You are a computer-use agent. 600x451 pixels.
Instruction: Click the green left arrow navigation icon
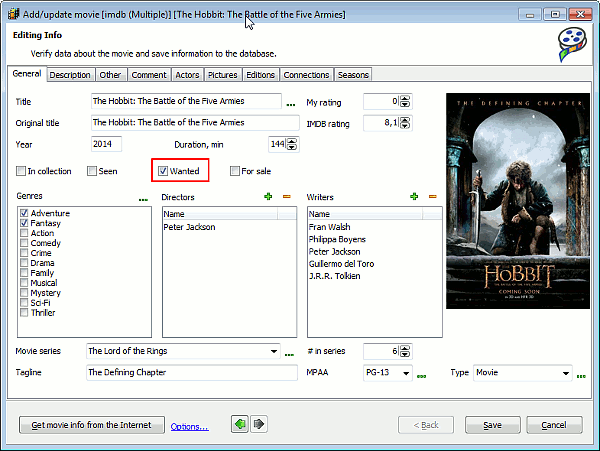click(240, 424)
